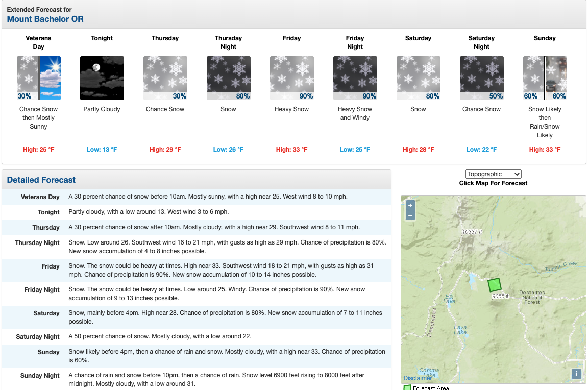
Task: Click 'Elk Lake' label on the map
Action: [x=449, y=299]
